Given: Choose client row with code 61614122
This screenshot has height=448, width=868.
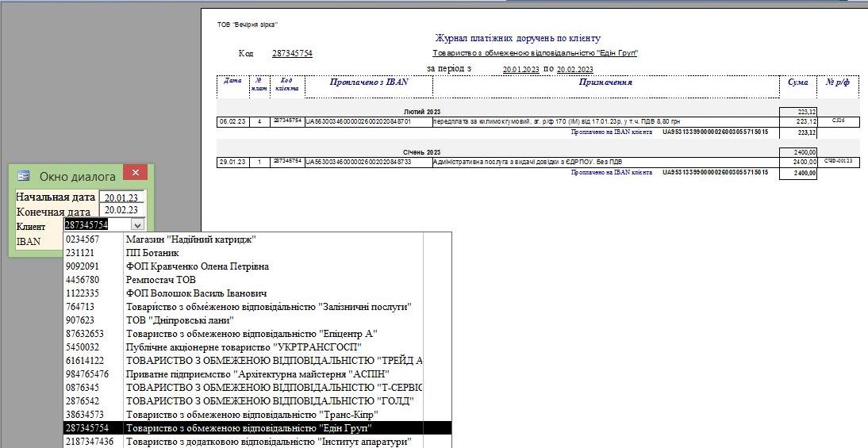Looking at the screenshot, I should 257,361.
